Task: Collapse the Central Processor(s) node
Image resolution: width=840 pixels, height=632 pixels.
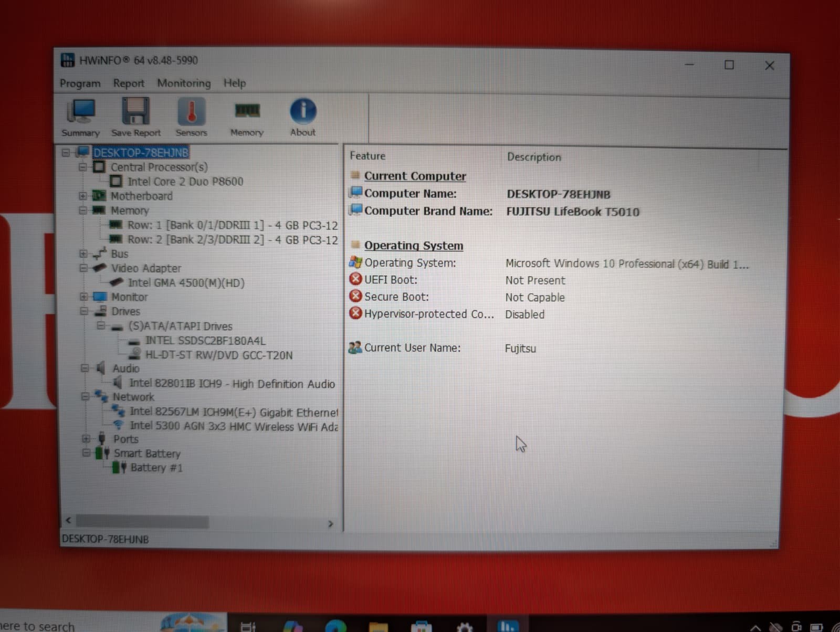Action: (x=82, y=167)
